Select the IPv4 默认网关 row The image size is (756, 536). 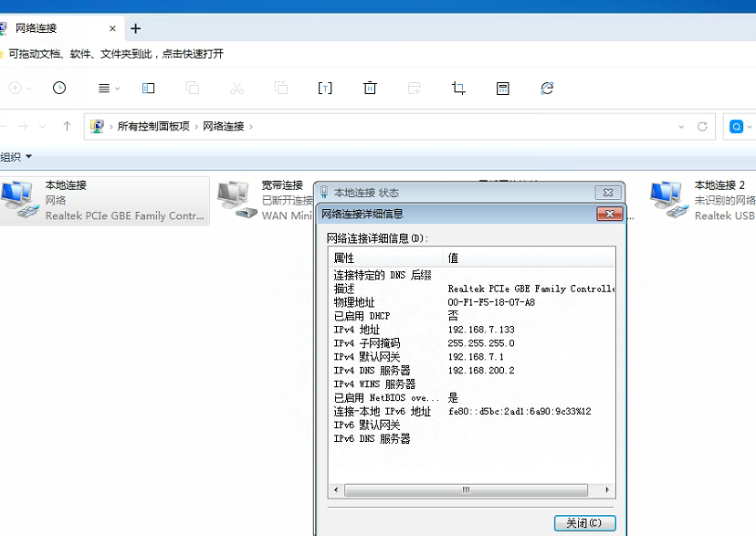473,357
